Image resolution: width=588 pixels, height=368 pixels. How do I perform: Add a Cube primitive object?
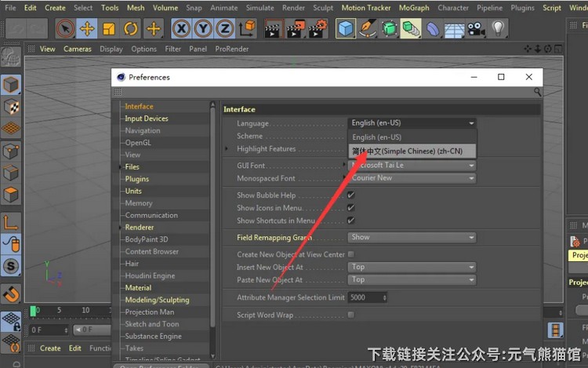click(x=346, y=29)
